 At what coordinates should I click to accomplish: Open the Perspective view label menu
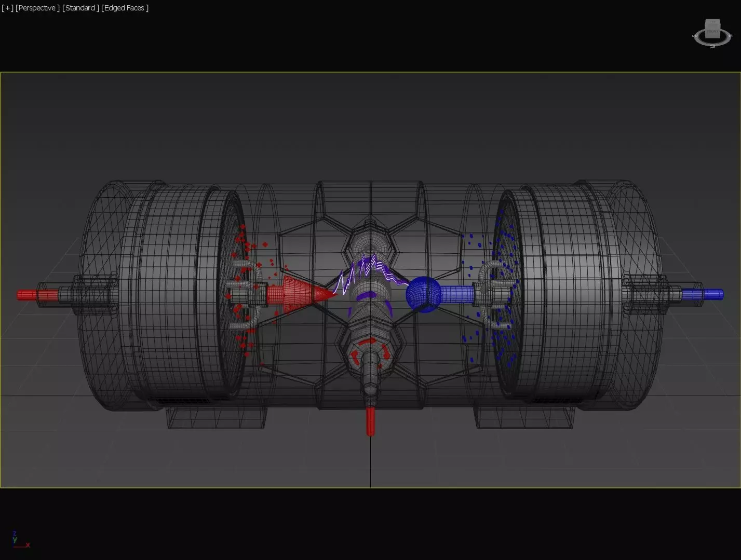(37, 8)
